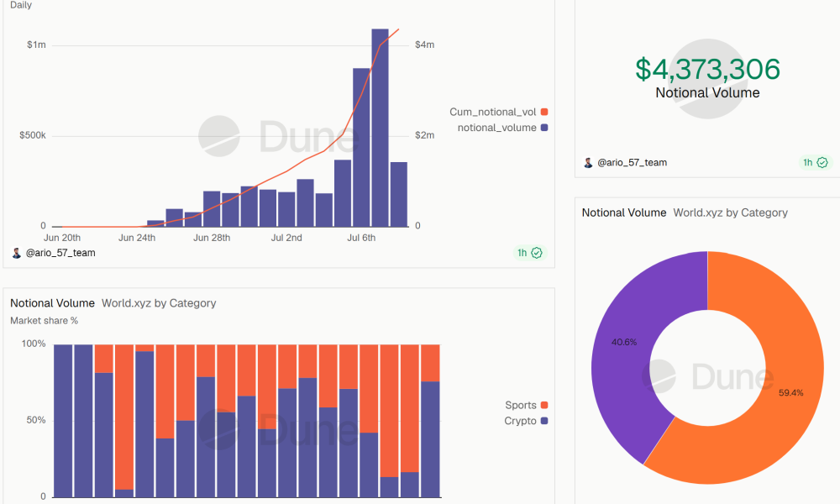Click the verified checkmark icon under daily chart

pyautogui.click(x=537, y=253)
